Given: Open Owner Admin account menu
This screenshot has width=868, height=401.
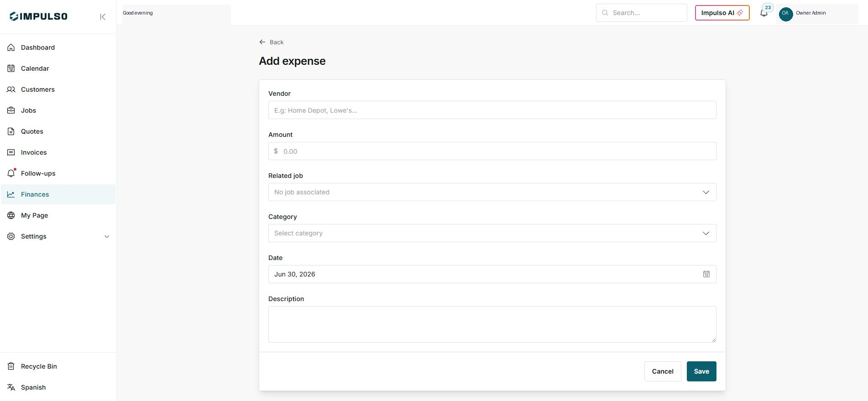Looking at the screenshot, I should coord(817,13).
